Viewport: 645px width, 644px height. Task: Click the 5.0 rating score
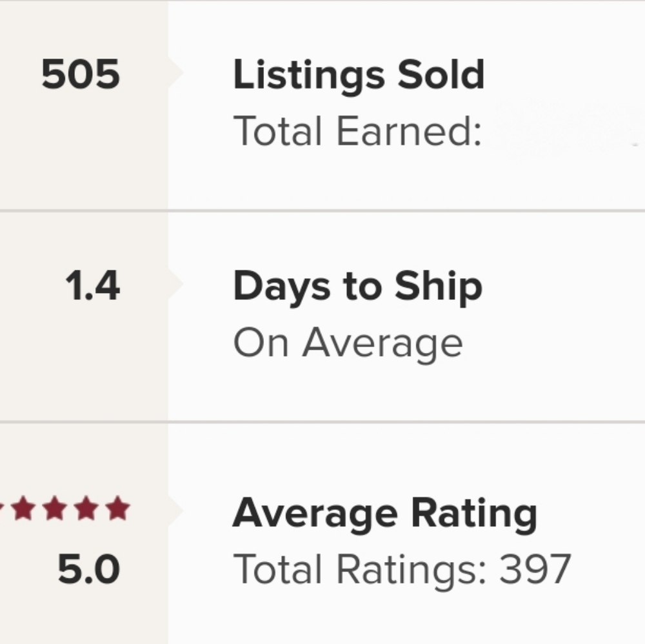pyautogui.click(x=88, y=570)
